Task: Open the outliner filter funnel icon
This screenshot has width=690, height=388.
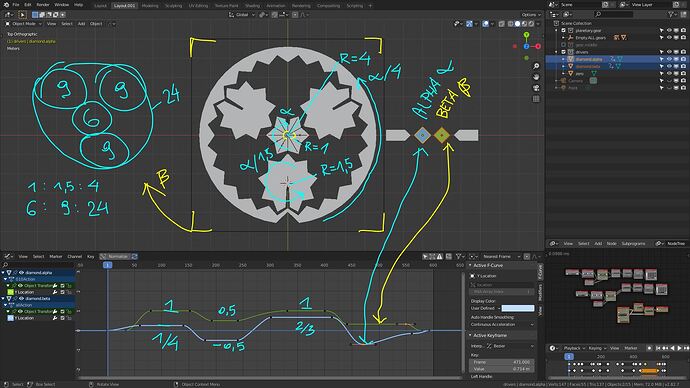Action: coord(671,15)
